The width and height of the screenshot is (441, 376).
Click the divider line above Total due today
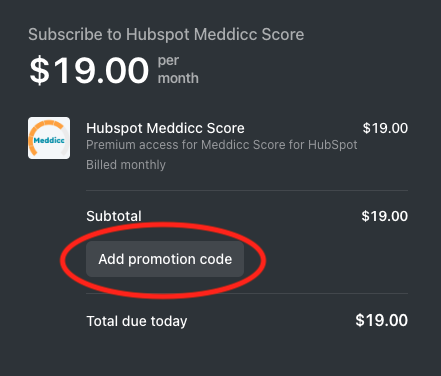coord(247,293)
